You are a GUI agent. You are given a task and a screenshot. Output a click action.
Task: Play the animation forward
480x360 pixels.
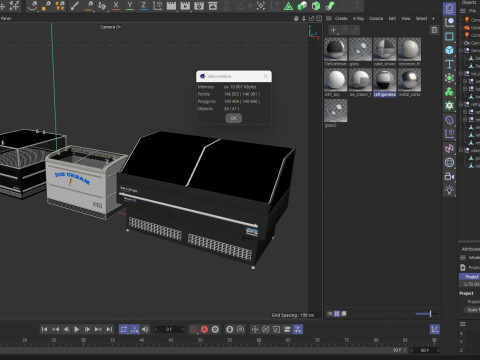click(x=77, y=329)
